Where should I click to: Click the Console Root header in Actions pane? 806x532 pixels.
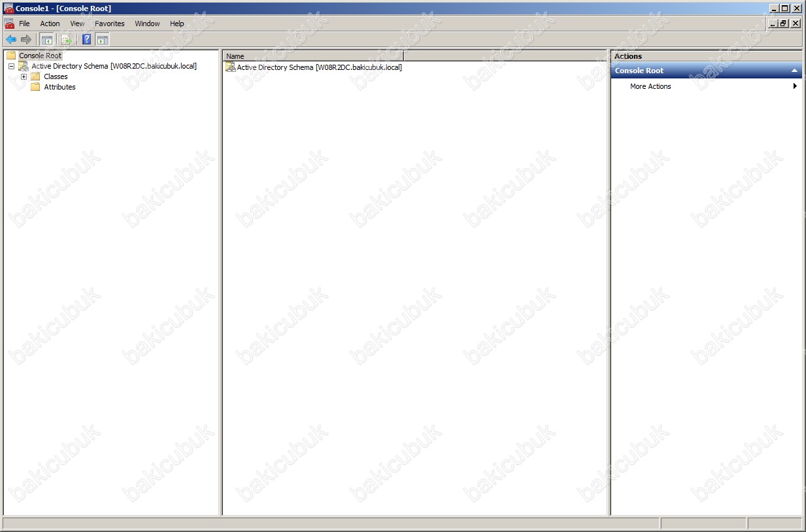[706, 71]
